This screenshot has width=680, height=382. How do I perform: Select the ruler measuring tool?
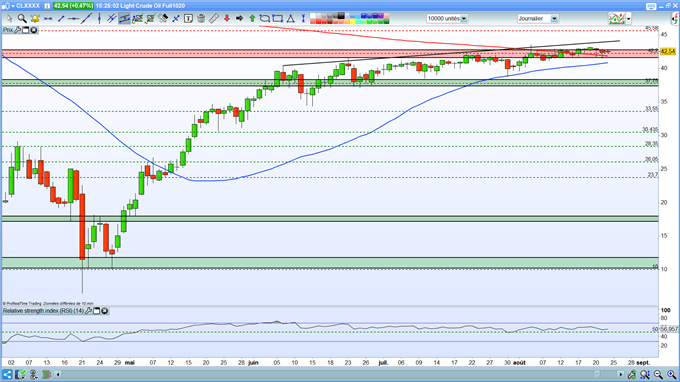214,19
